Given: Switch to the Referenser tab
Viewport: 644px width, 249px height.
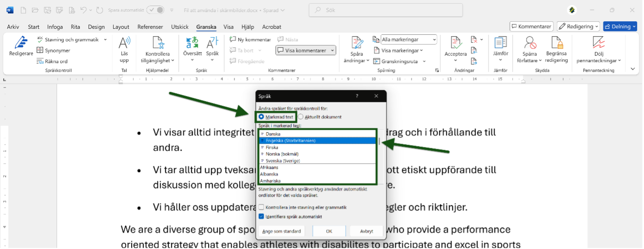Looking at the screenshot, I should pos(150,27).
